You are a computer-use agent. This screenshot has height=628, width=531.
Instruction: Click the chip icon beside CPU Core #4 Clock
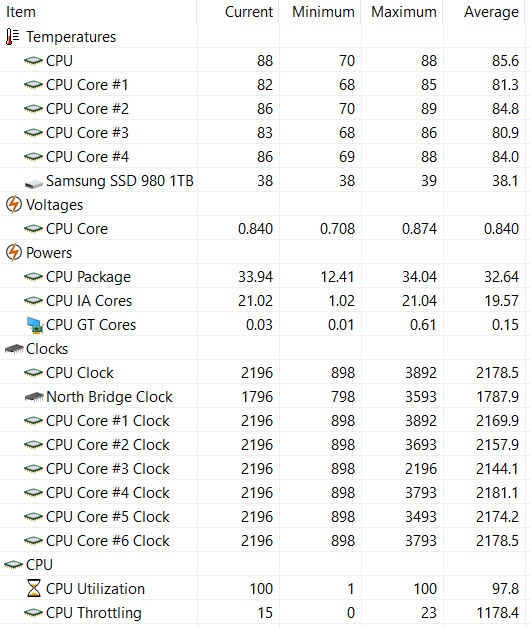(33, 493)
